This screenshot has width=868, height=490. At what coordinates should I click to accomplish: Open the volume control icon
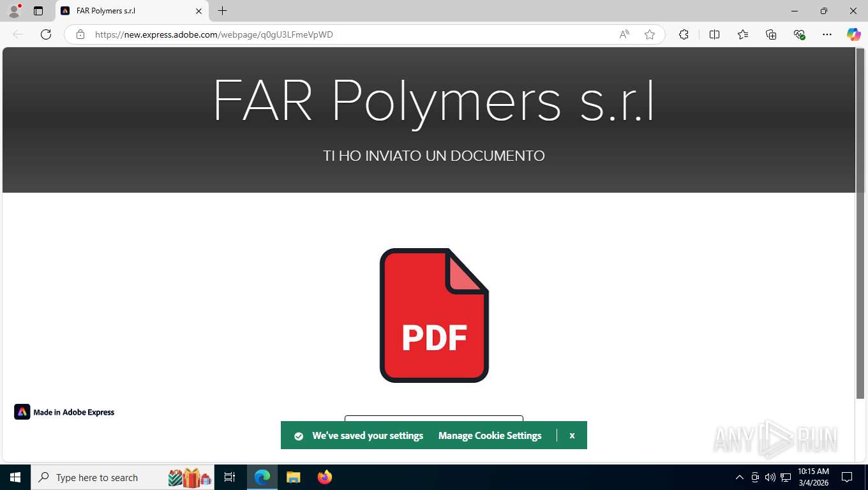pos(770,477)
